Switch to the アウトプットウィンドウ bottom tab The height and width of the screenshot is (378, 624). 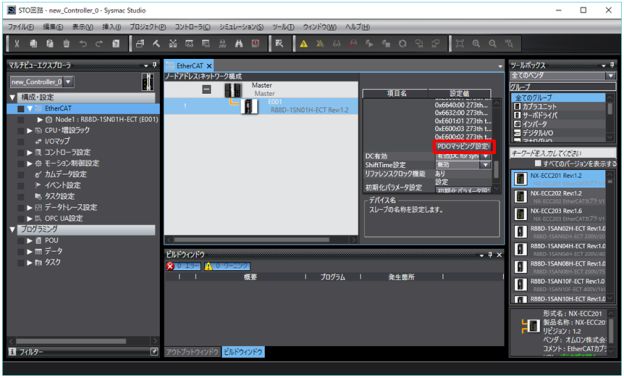tap(193, 352)
